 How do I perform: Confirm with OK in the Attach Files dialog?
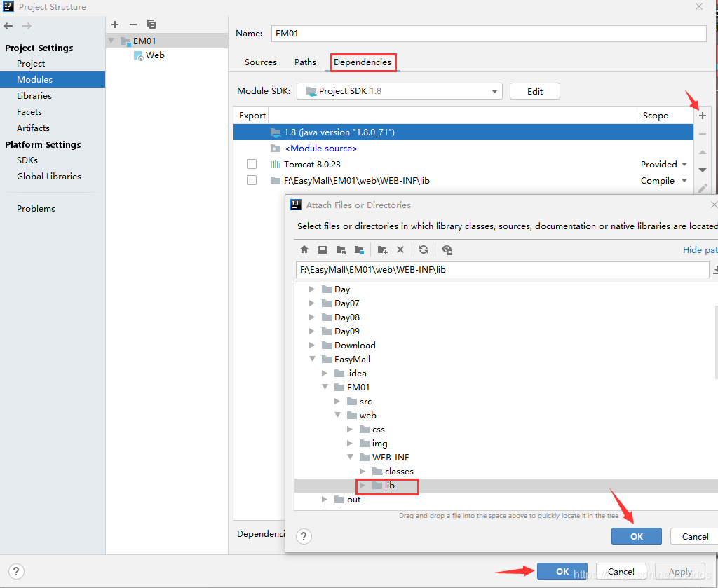point(637,536)
